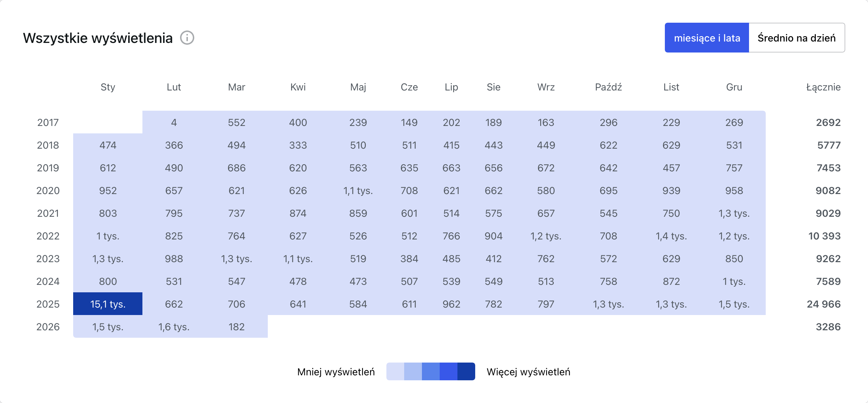The width and height of the screenshot is (868, 403).
Task: Switch to 'Średnio na dzień' view
Action: 796,38
